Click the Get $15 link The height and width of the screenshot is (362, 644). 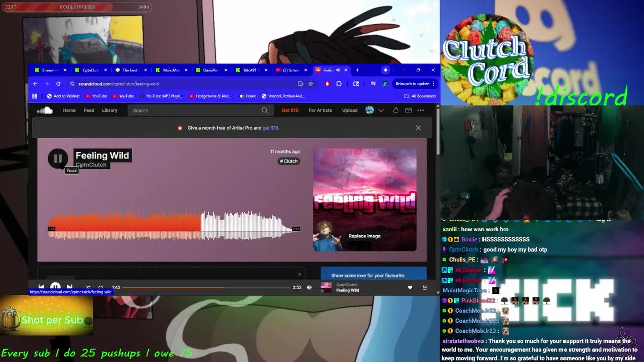tap(290, 110)
